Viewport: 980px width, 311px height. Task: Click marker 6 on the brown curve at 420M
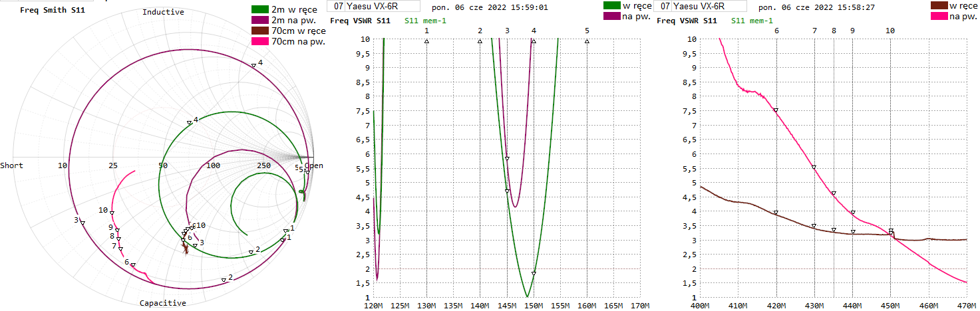(x=776, y=213)
